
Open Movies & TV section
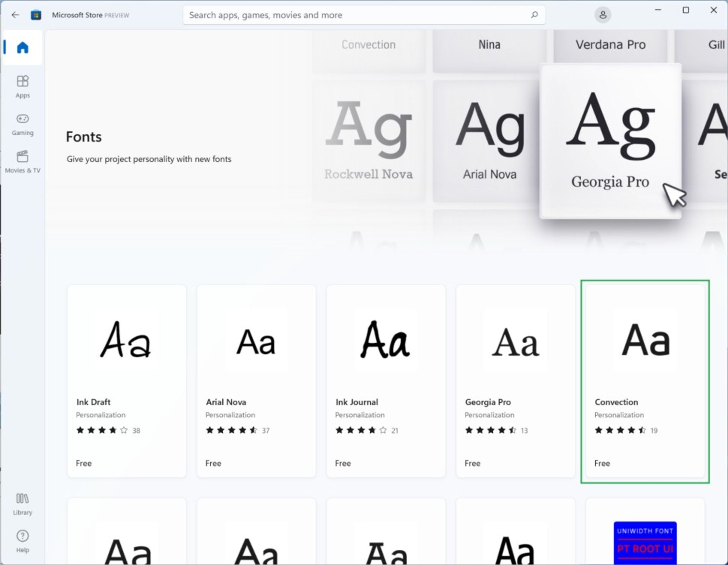click(x=22, y=162)
